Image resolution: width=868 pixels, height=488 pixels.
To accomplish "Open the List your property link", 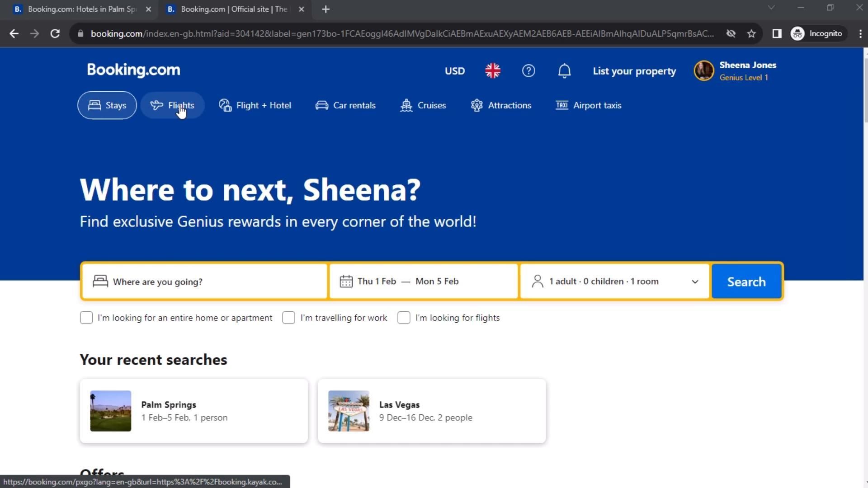I will [x=634, y=71].
